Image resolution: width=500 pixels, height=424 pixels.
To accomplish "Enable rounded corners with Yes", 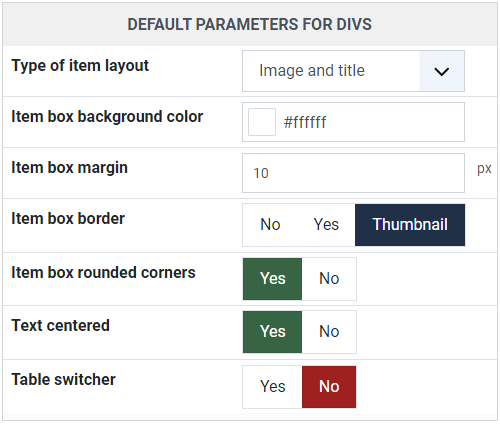I will tap(273, 279).
